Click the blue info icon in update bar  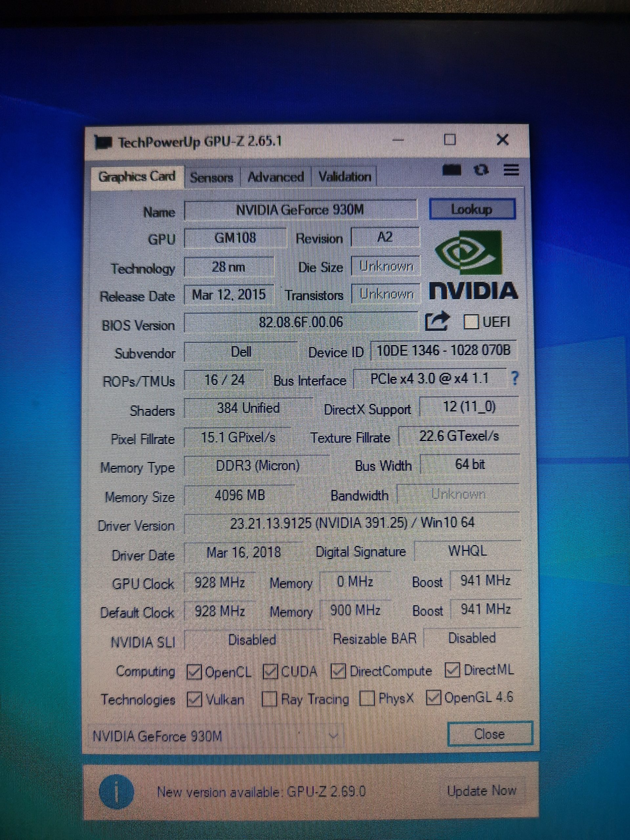click(116, 792)
